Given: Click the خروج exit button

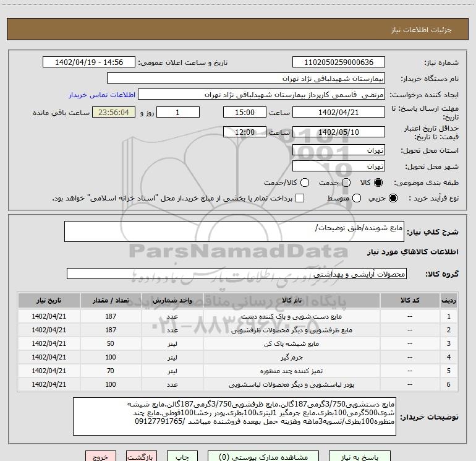Looking at the screenshot, I should 101,456.
